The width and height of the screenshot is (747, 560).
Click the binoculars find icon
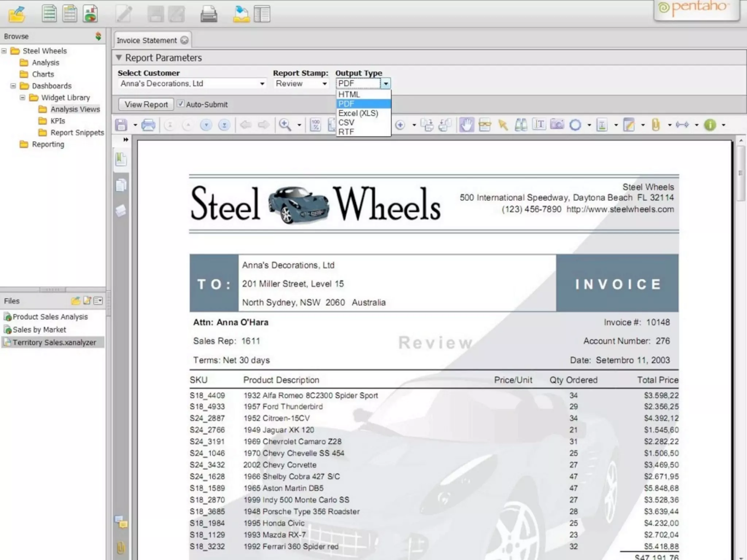pos(521,125)
